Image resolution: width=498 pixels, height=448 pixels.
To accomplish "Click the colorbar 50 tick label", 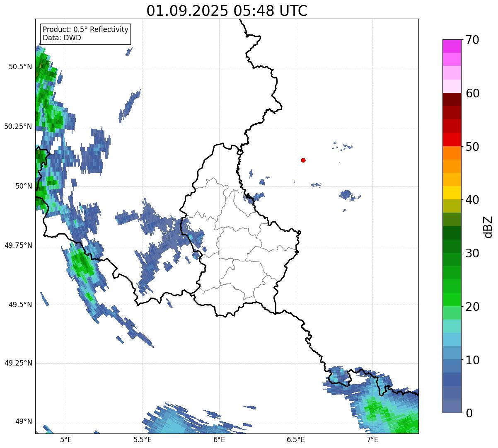I will point(472,147).
